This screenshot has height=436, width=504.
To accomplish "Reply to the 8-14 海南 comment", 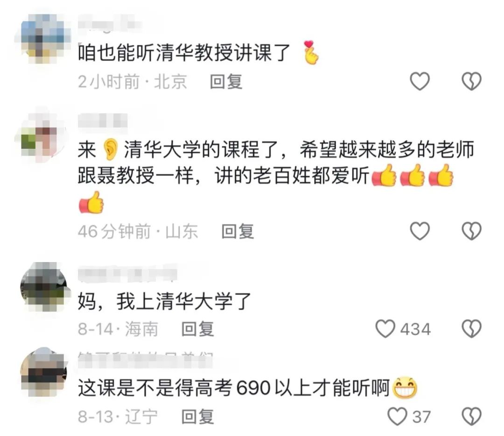I will click(198, 329).
